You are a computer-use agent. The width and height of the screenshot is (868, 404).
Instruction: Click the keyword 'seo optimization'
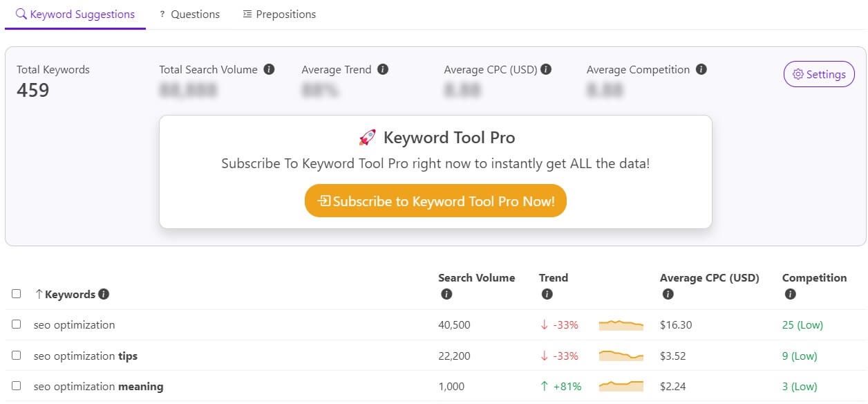click(x=75, y=324)
